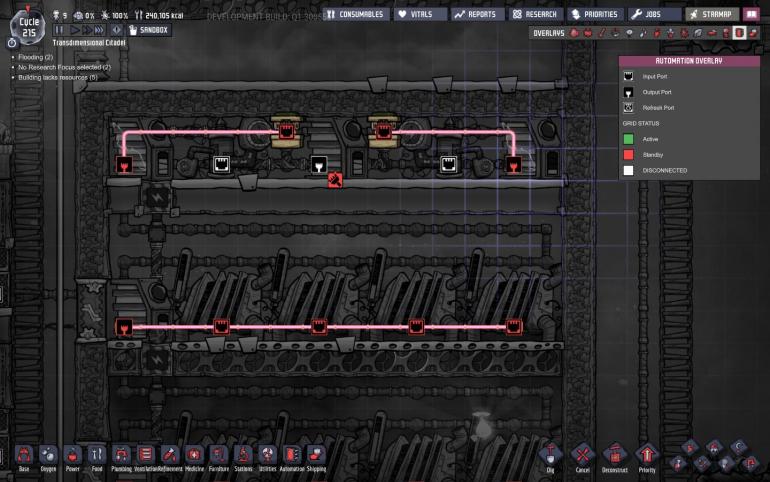Open the Vitals panel
This screenshot has width=770, height=482.
coord(418,14)
